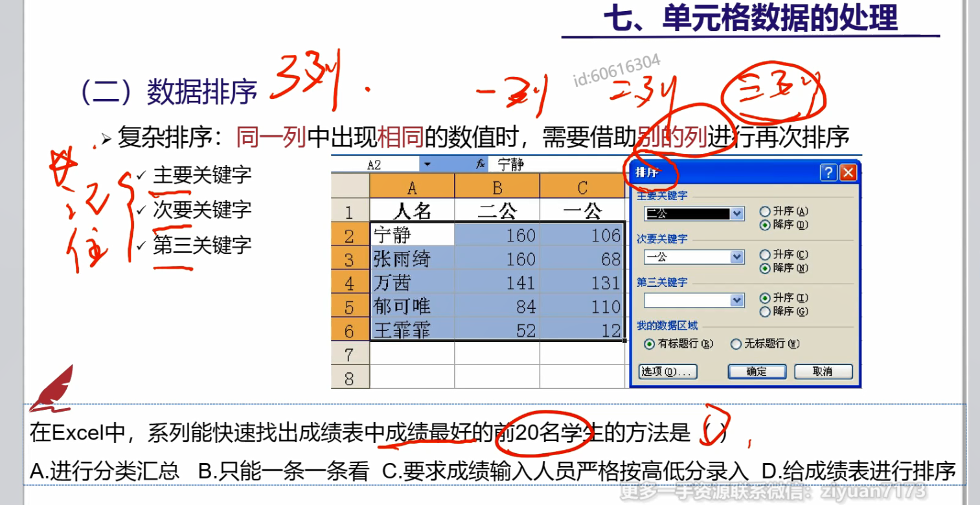
Task: Click the formula bar containing 宁静
Action: [x=555, y=164]
